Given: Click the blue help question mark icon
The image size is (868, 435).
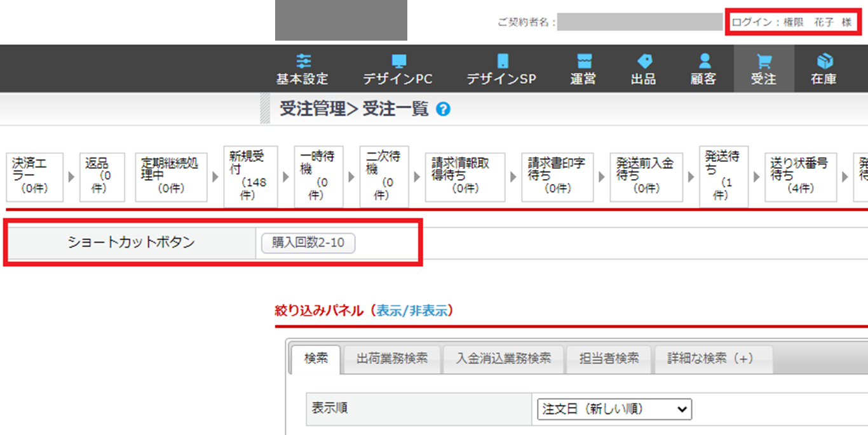Looking at the screenshot, I should (x=444, y=110).
